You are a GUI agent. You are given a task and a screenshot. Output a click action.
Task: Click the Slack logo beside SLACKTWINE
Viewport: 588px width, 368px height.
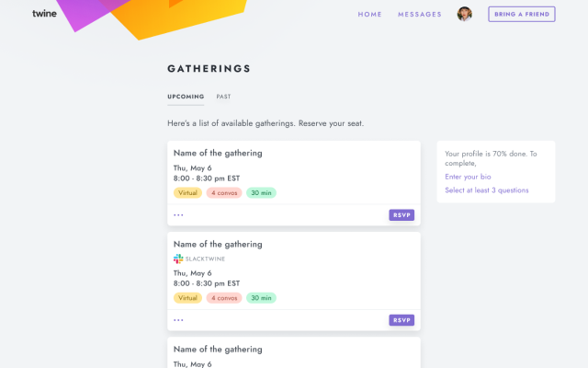pyautogui.click(x=178, y=259)
